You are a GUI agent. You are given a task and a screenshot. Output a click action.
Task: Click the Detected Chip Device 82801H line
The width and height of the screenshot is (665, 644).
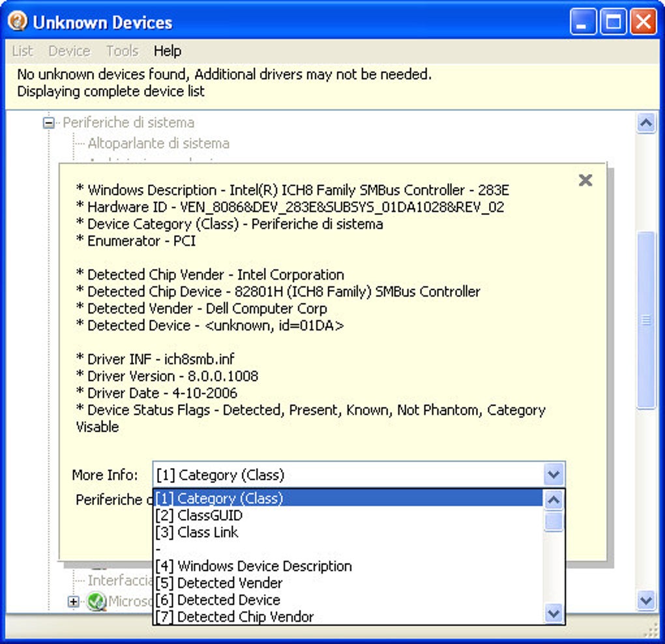[x=278, y=291]
